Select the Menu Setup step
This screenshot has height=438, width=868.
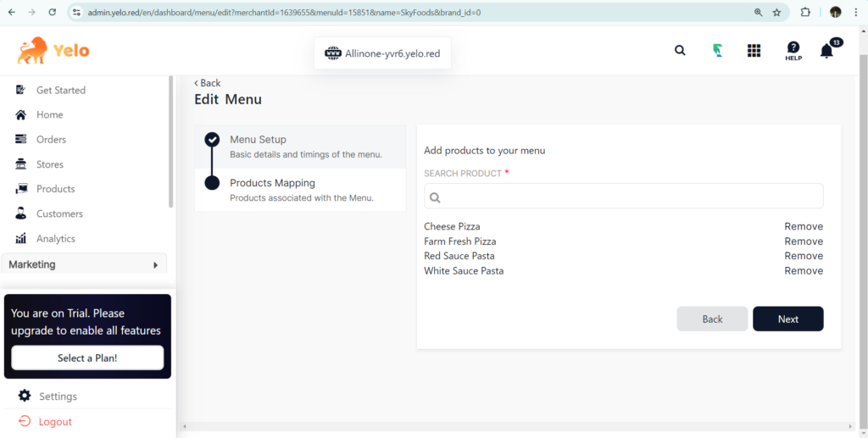[300, 147]
